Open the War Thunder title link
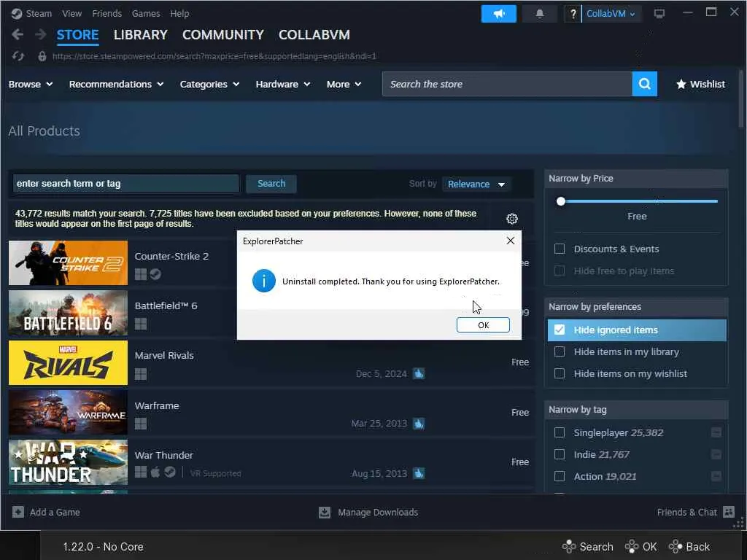The width and height of the screenshot is (747, 560). (x=164, y=455)
